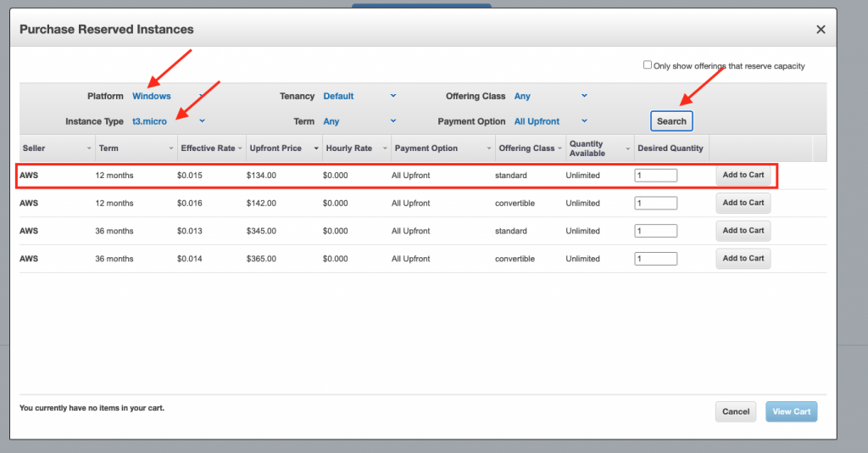Image resolution: width=868 pixels, height=453 pixels.
Task: Click the Seller column header arrow
Action: [89, 148]
